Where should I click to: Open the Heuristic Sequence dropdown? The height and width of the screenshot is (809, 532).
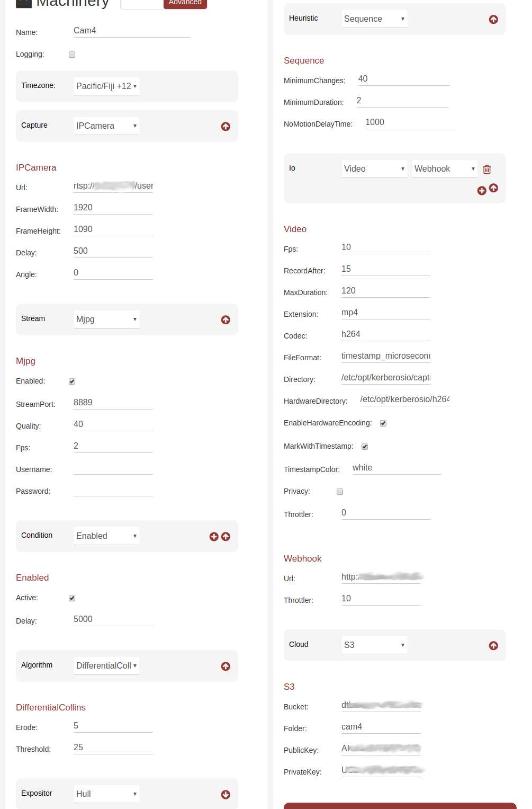(374, 19)
